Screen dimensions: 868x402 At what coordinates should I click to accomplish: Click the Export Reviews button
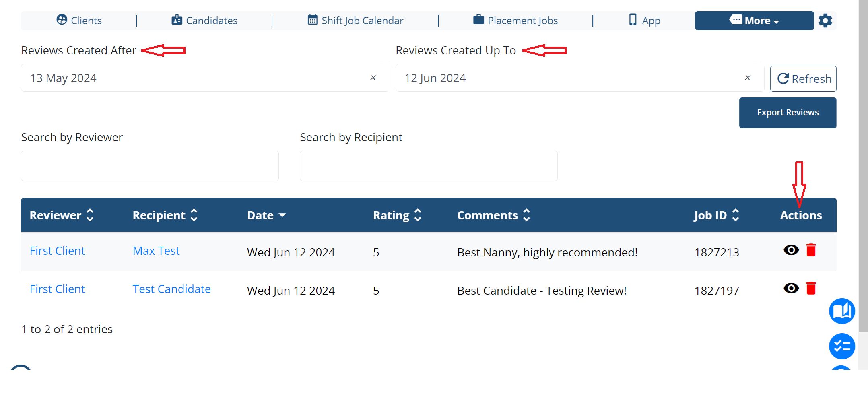coord(788,113)
